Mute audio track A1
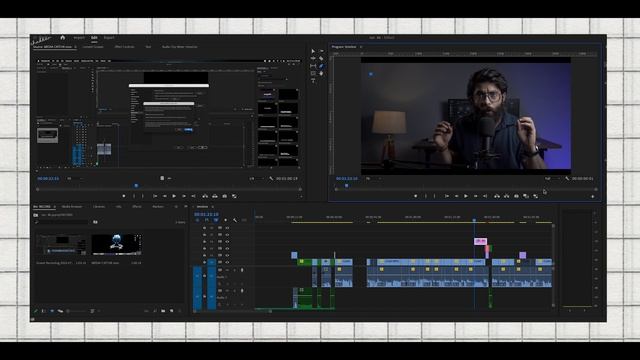Screen dimensions: 640x360 point(227,270)
